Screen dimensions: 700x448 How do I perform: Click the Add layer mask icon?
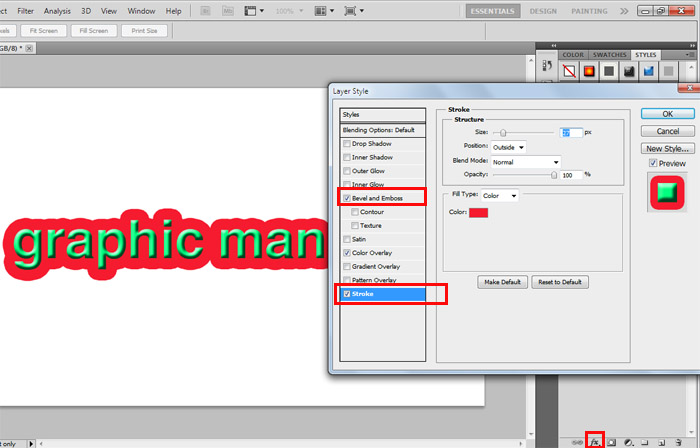tap(610, 440)
